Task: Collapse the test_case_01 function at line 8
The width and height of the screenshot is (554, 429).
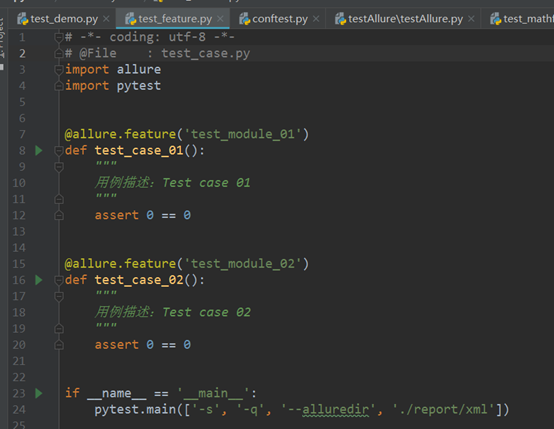Action: pos(59,151)
